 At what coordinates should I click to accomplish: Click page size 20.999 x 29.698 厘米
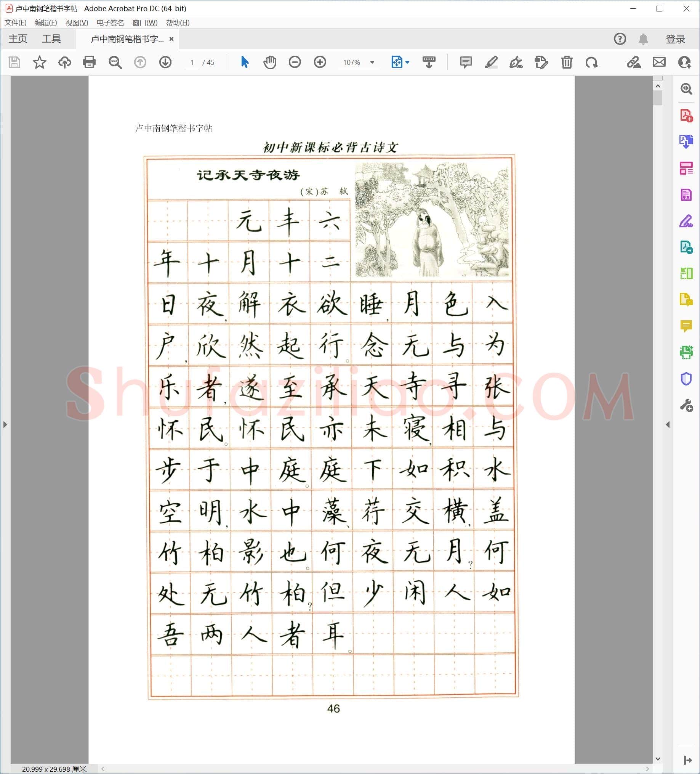pos(54,769)
